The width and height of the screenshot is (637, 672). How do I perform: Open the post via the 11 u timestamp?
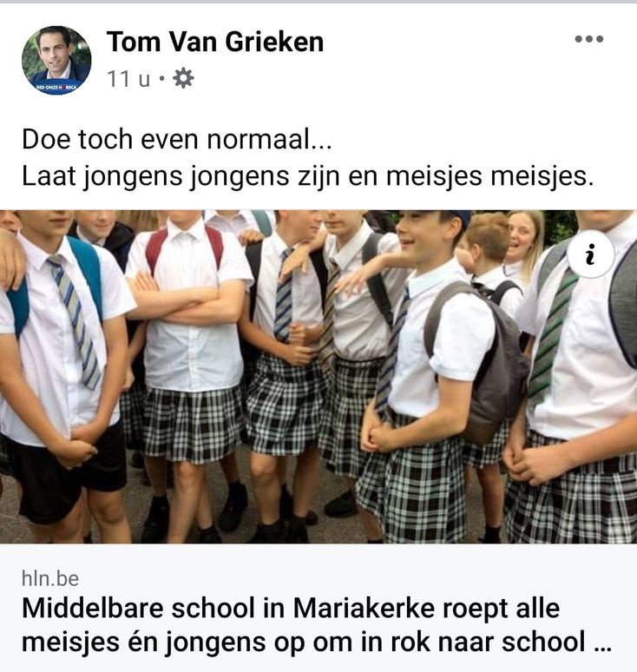point(128,79)
